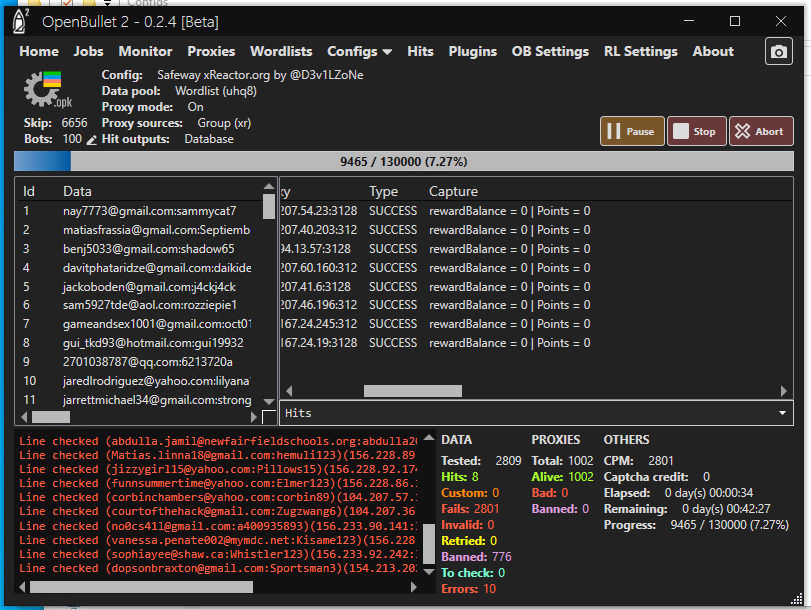Click the hits table scroll-right arrow

(x=784, y=391)
